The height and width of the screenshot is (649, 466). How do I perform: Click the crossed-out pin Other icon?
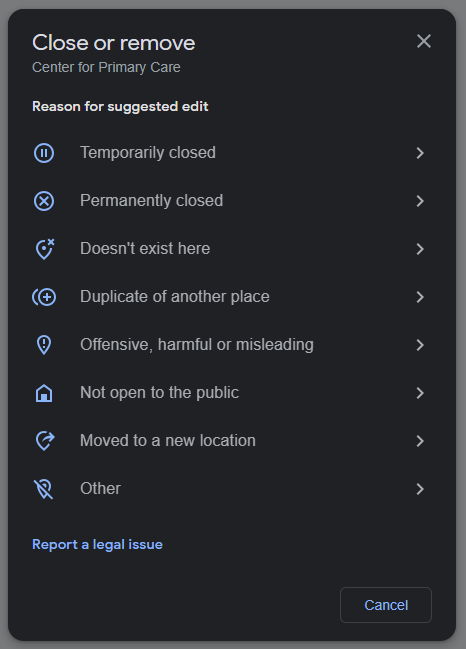(x=43, y=489)
